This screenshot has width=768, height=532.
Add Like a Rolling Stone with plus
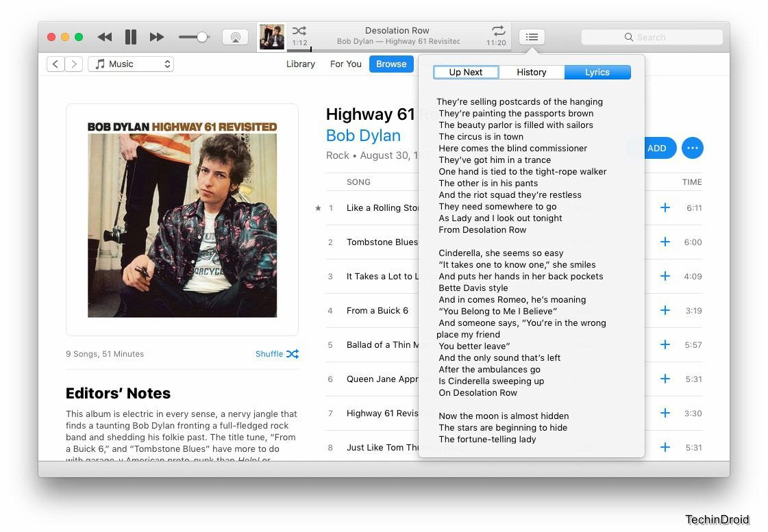coord(665,207)
